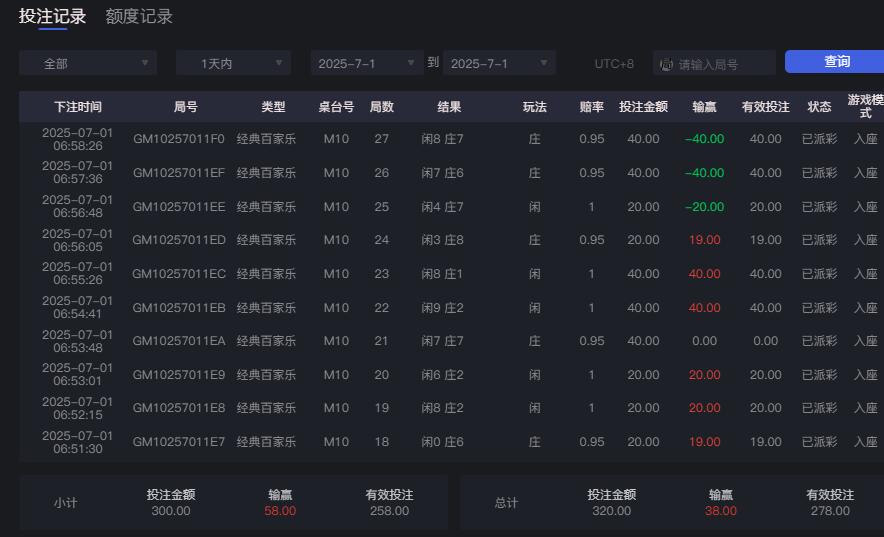The height and width of the screenshot is (537, 884).
Task: Click round number GM10257011F0
Action: (x=179, y=139)
